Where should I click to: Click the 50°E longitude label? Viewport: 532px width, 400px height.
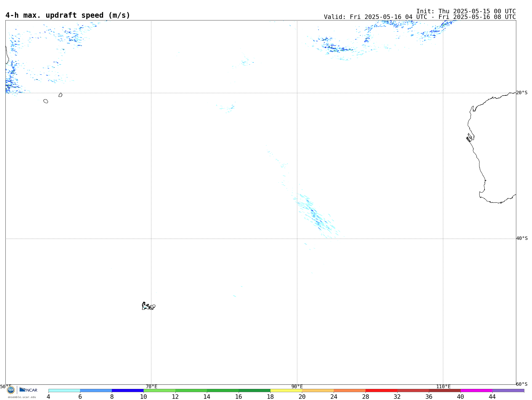coord(6,387)
